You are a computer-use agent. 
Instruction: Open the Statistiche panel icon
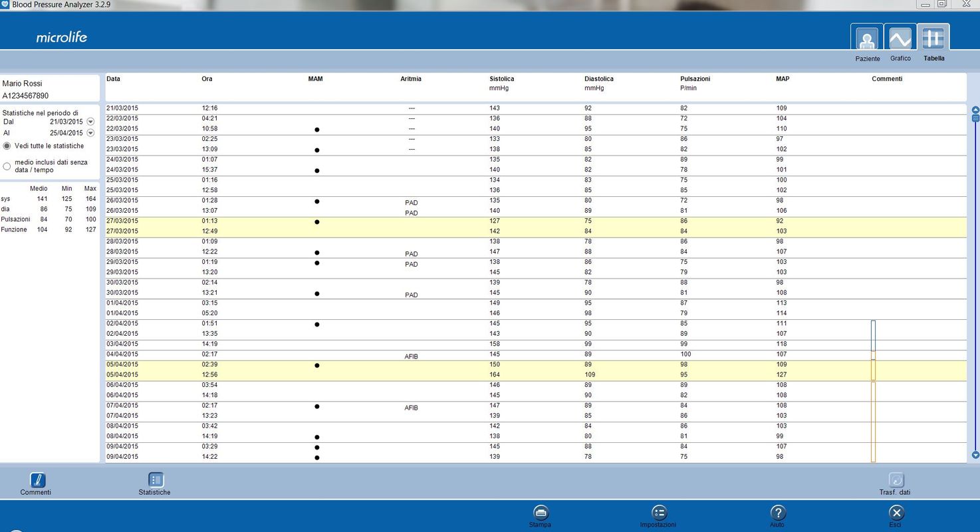(x=156, y=480)
